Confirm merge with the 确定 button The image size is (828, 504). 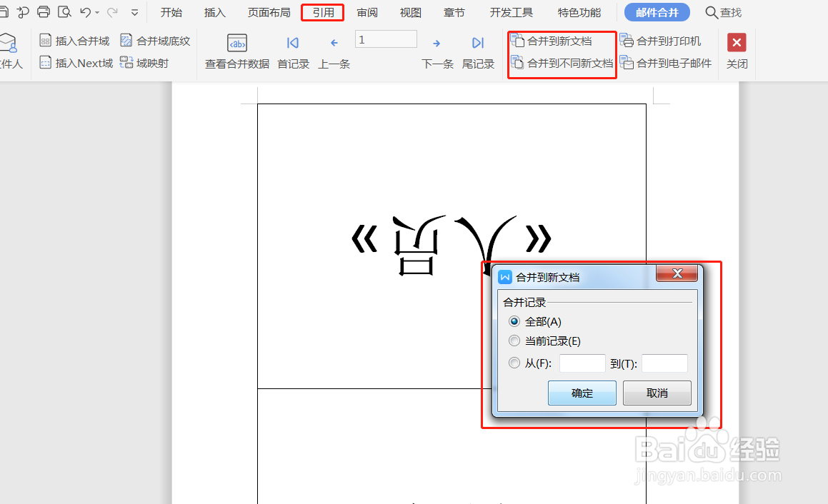[x=582, y=393]
